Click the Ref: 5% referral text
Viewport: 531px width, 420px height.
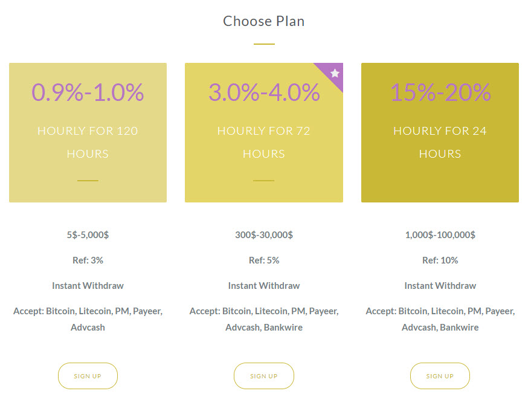pyautogui.click(x=264, y=260)
